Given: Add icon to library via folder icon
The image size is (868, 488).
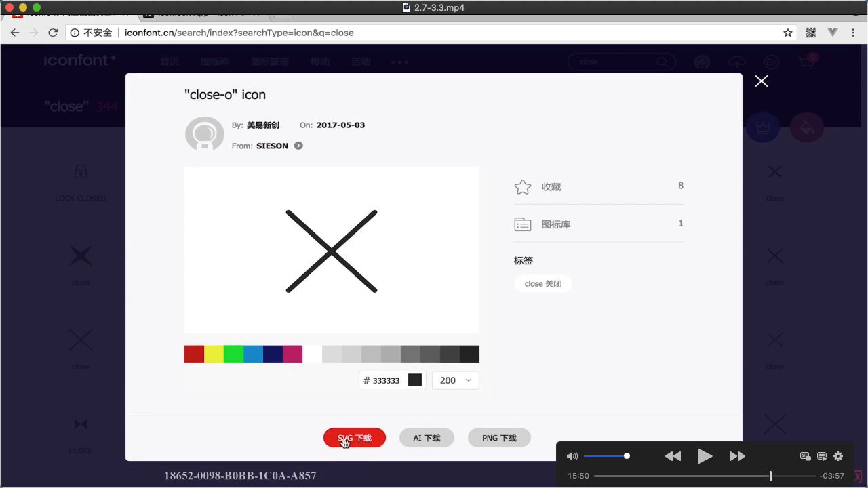Looking at the screenshot, I should pyautogui.click(x=522, y=224).
